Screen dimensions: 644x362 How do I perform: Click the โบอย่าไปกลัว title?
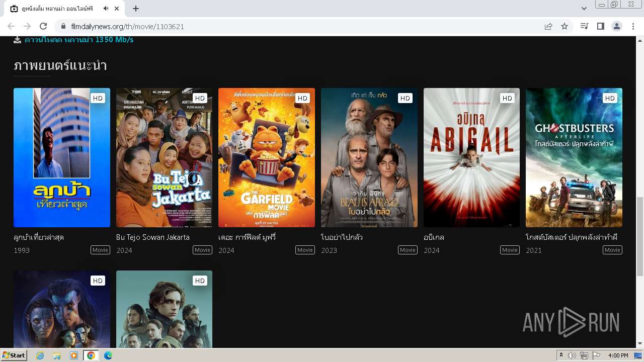342,237
